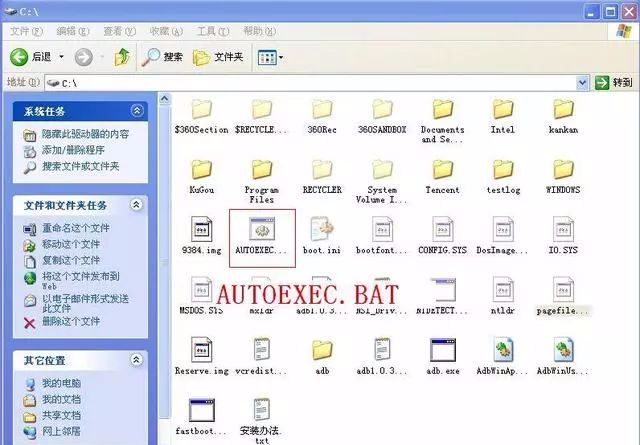The height and width of the screenshot is (445, 640).
Task: Open the $RECYCLE folder icon
Action: click(x=262, y=110)
